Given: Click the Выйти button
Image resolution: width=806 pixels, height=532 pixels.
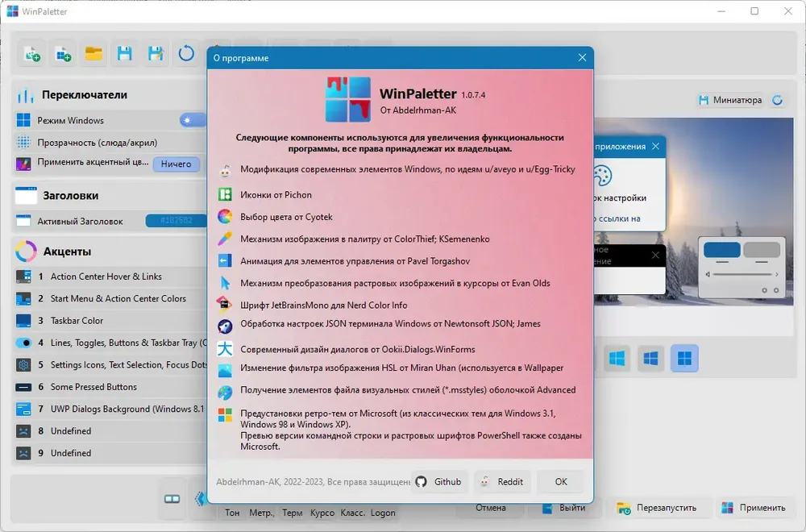Looking at the screenshot, I should pyautogui.click(x=564, y=508).
